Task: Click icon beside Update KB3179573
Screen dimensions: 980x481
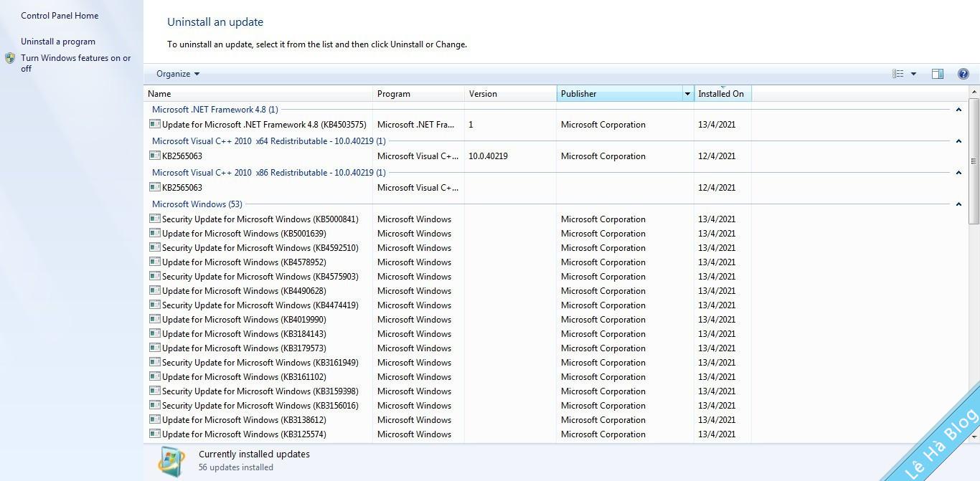Action: point(155,348)
